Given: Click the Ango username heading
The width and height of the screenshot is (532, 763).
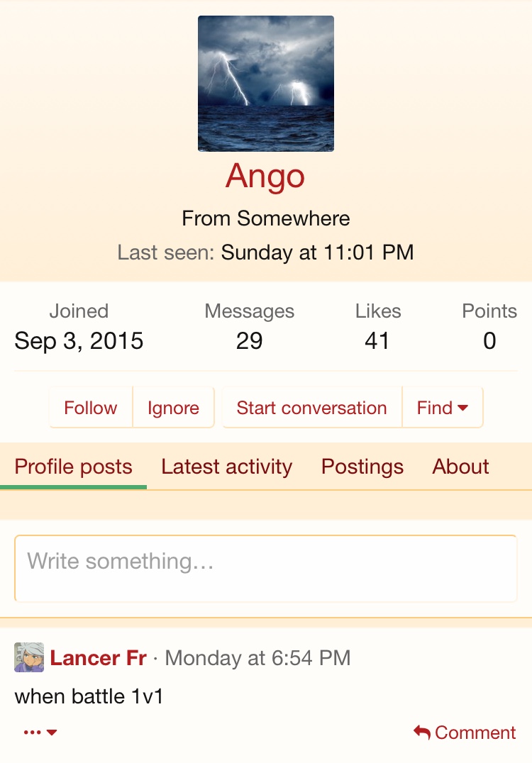Looking at the screenshot, I should (x=265, y=176).
